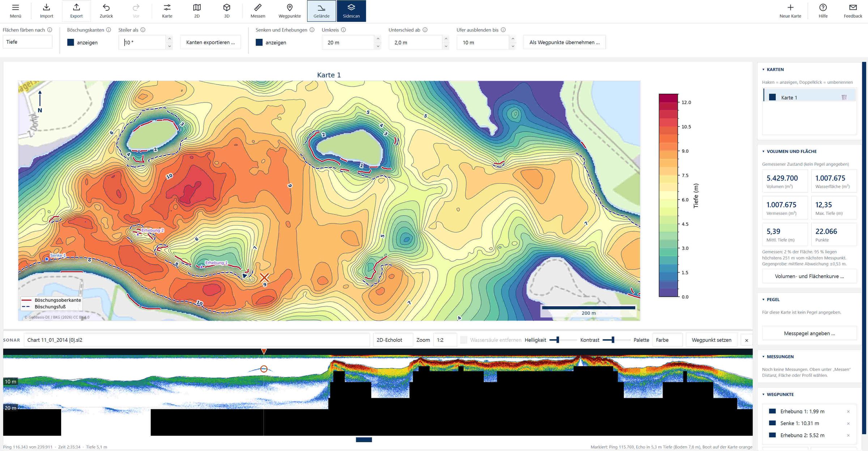Create a Neue Karte with plus icon

pyautogui.click(x=790, y=8)
